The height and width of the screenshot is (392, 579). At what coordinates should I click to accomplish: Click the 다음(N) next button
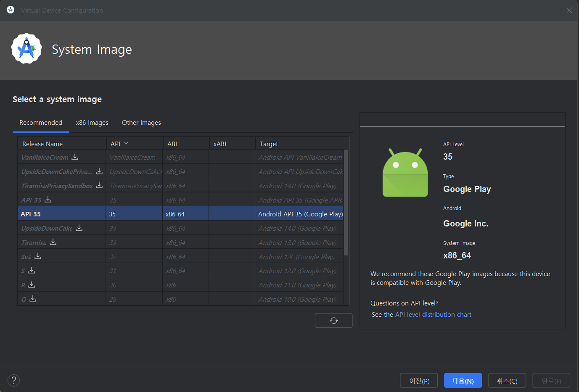tap(463, 381)
